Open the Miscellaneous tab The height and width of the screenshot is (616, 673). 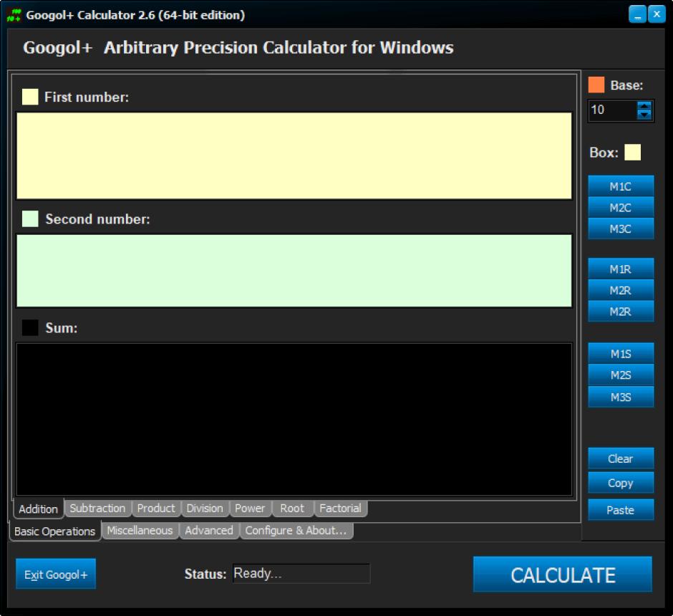pyautogui.click(x=140, y=531)
